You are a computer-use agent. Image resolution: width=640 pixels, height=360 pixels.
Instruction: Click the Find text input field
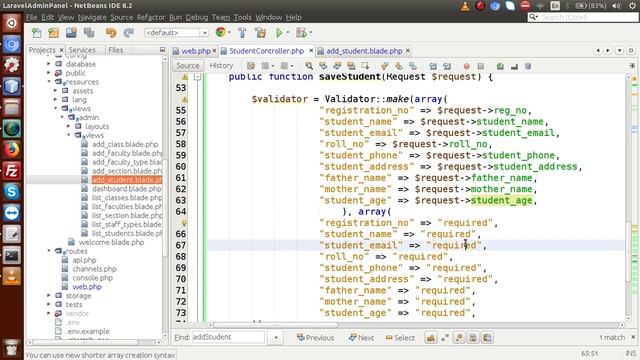pyautogui.click(x=228, y=337)
